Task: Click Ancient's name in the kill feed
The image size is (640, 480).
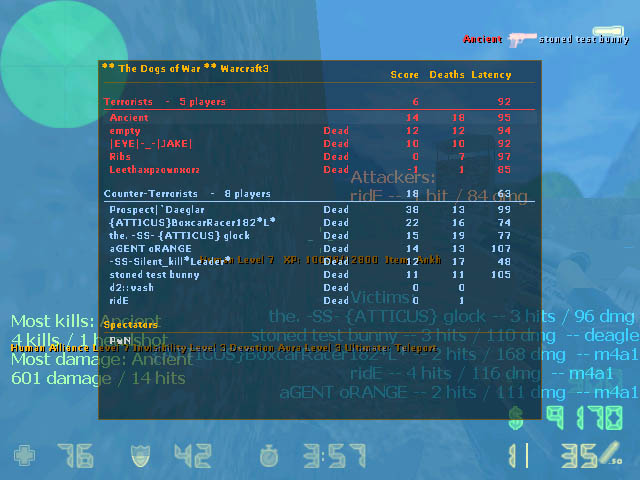Action: point(482,39)
